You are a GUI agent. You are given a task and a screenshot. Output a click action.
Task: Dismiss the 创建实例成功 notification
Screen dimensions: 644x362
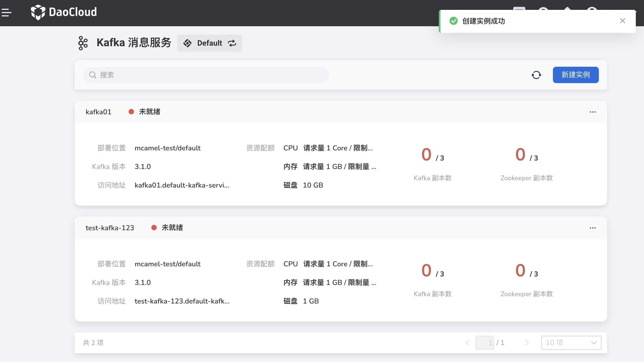(x=622, y=21)
